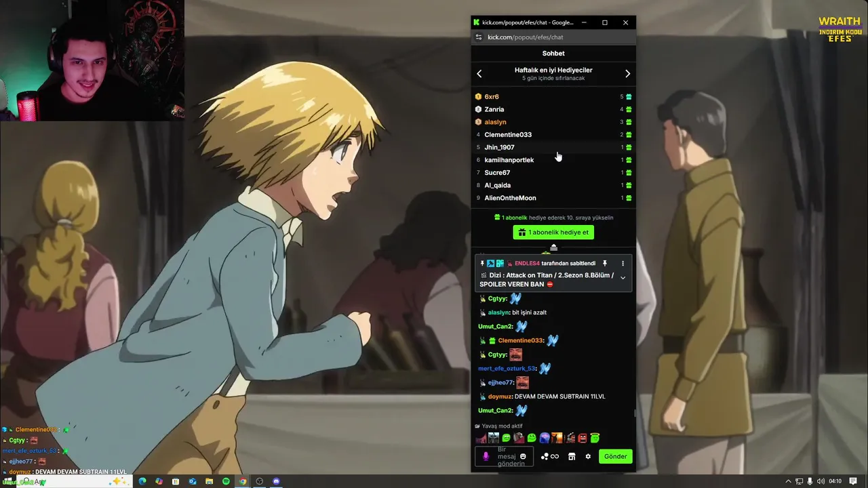Image resolution: width=868 pixels, height=488 pixels.
Task: Insert the red angry face emote
Action: coord(582,438)
